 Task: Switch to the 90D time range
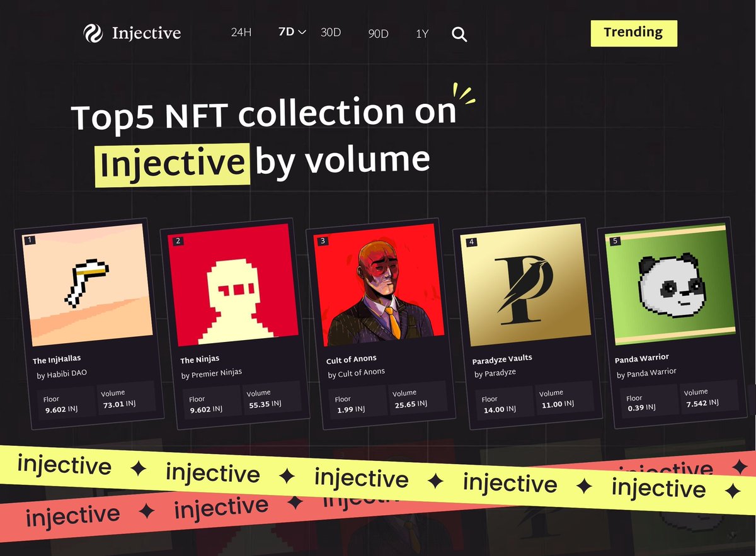tap(379, 34)
